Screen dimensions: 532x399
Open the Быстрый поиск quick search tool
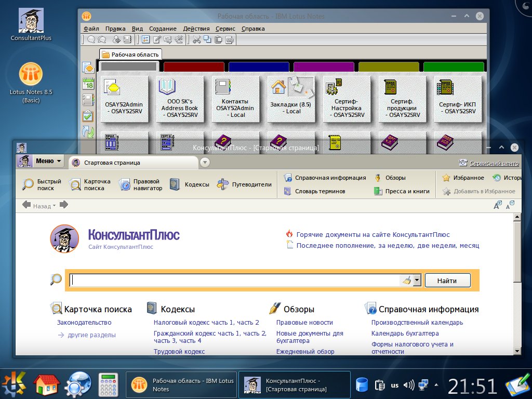[x=42, y=184]
